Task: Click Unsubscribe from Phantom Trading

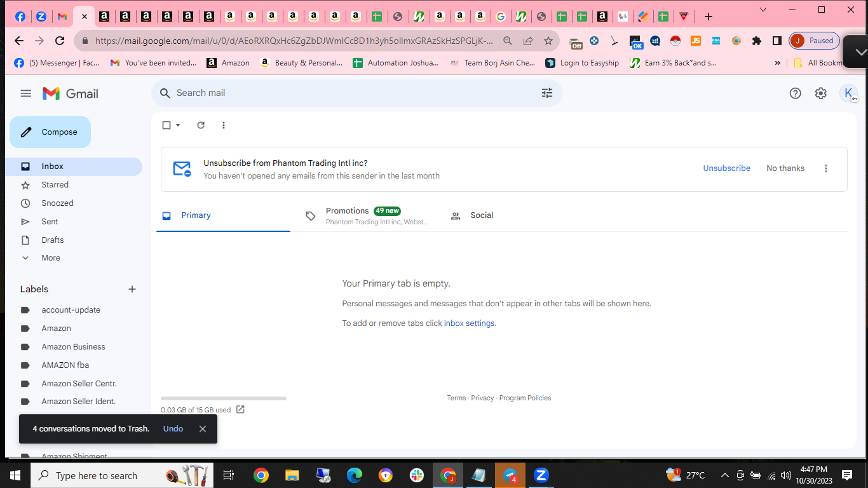Action: pos(726,168)
